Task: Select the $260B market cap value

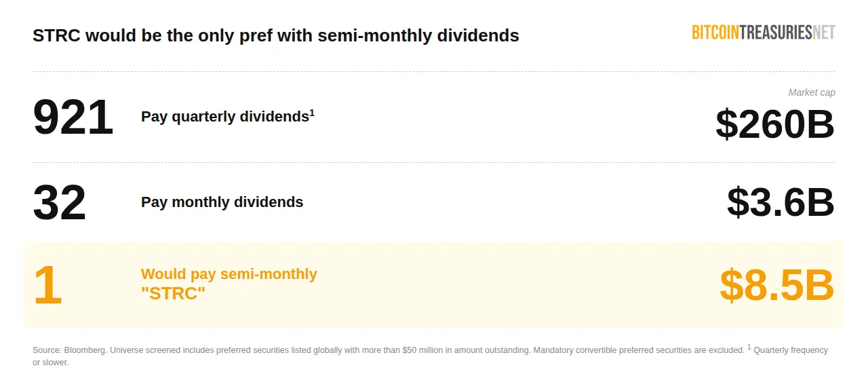Action: pyautogui.click(x=774, y=124)
